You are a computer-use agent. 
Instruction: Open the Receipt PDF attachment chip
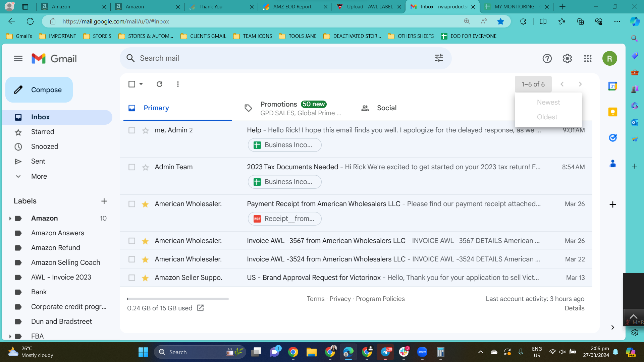284,219
